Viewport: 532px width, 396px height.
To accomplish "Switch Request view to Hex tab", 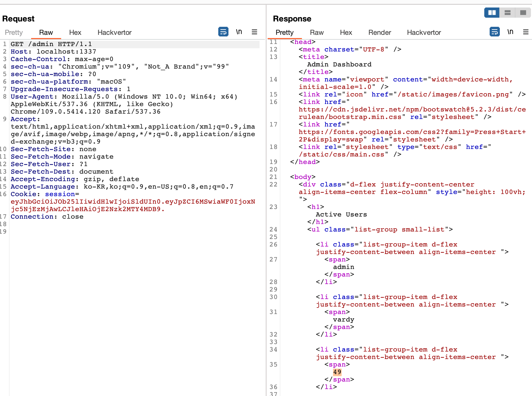I will coord(75,32).
